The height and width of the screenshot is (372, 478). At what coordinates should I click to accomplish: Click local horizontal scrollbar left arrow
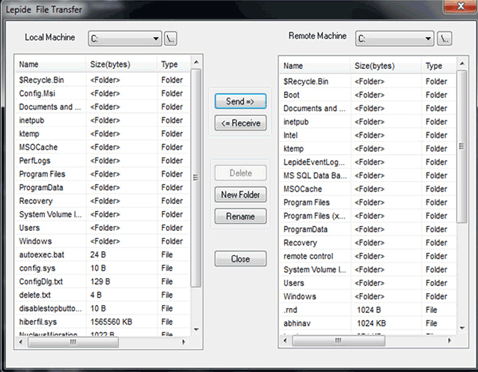(x=21, y=342)
